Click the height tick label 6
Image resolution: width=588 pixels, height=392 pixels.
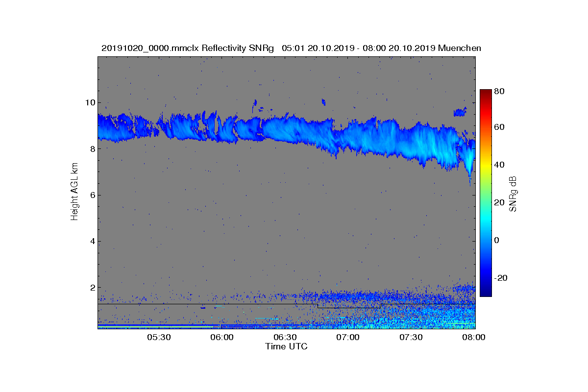click(92, 195)
